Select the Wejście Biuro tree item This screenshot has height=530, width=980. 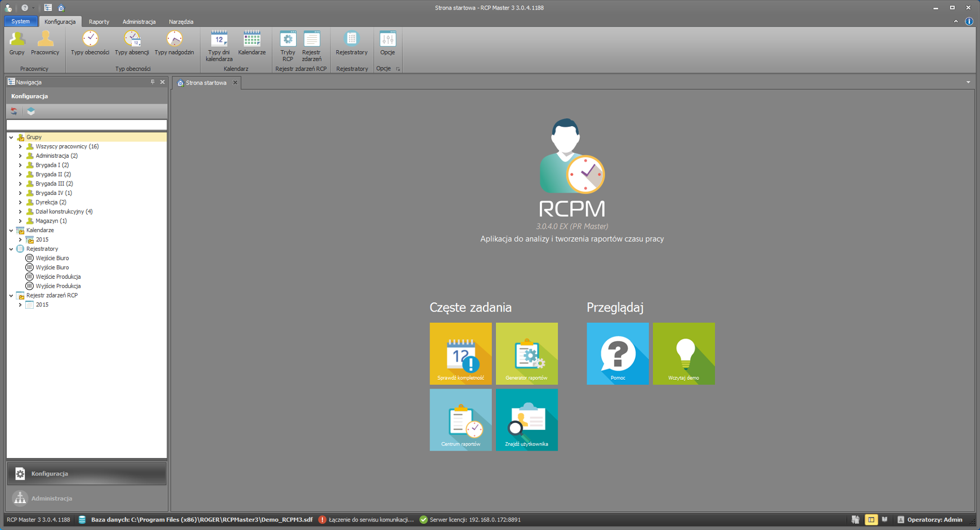click(x=52, y=259)
